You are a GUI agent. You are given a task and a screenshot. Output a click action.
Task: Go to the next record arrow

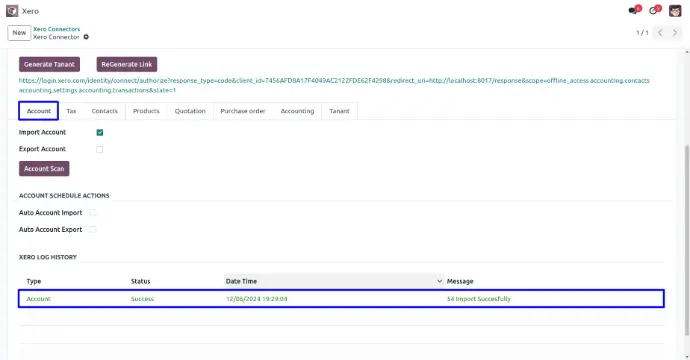[x=675, y=33]
